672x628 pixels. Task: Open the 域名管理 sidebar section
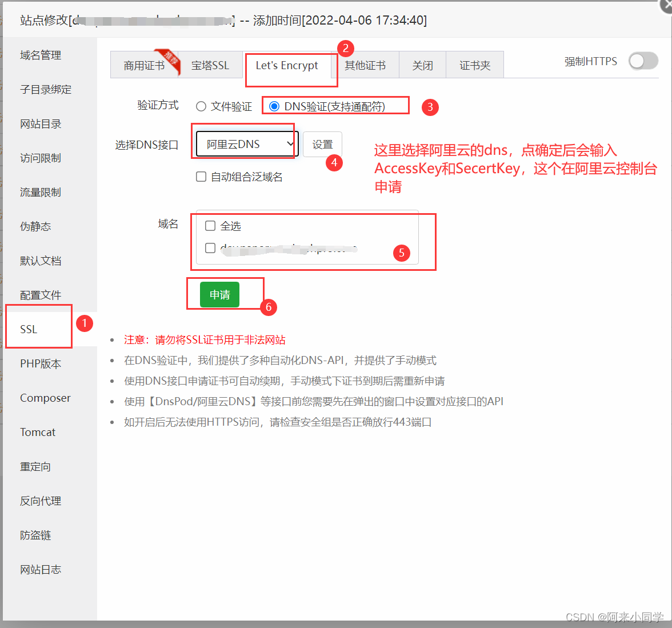(x=41, y=55)
